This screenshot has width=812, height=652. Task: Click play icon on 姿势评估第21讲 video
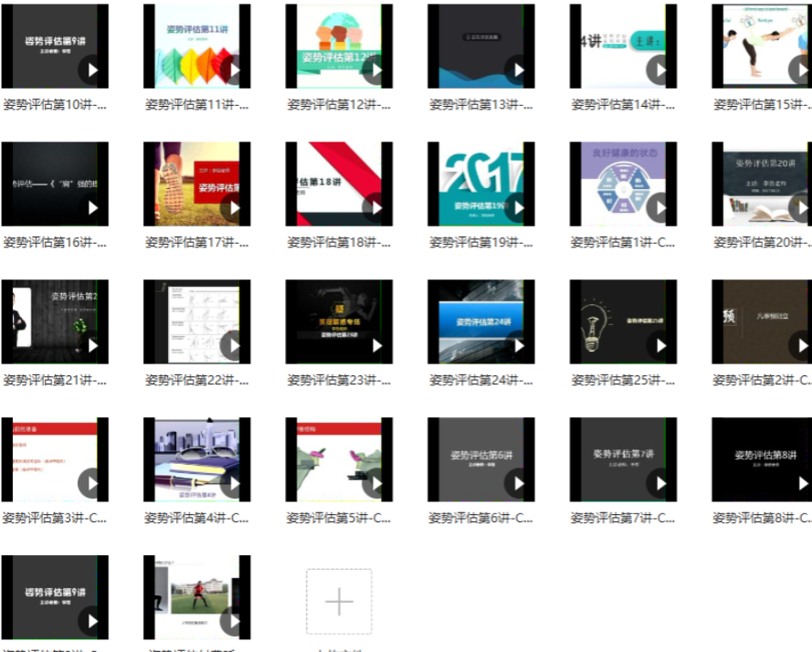pos(92,345)
